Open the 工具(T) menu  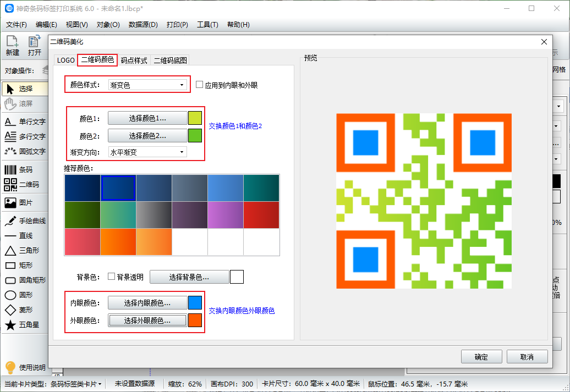pyautogui.click(x=207, y=25)
